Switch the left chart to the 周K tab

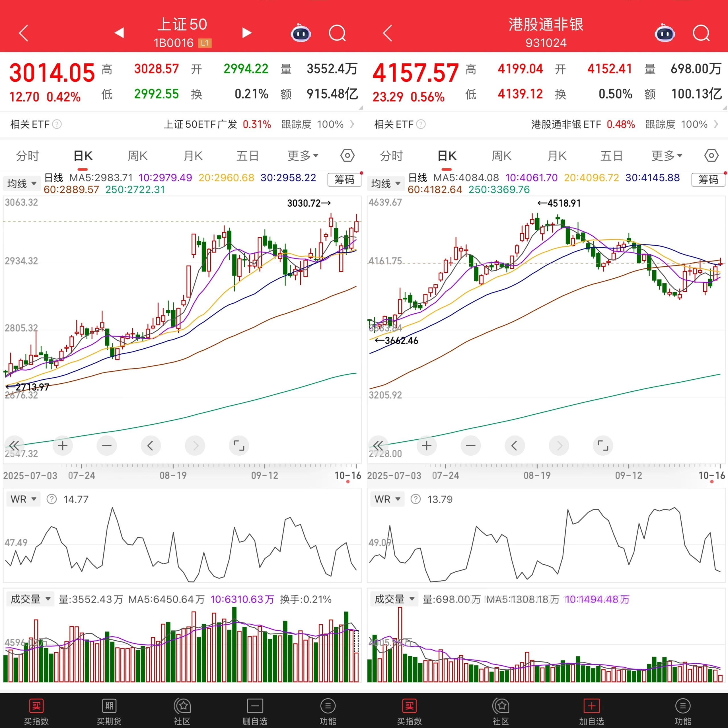(137, 156)
